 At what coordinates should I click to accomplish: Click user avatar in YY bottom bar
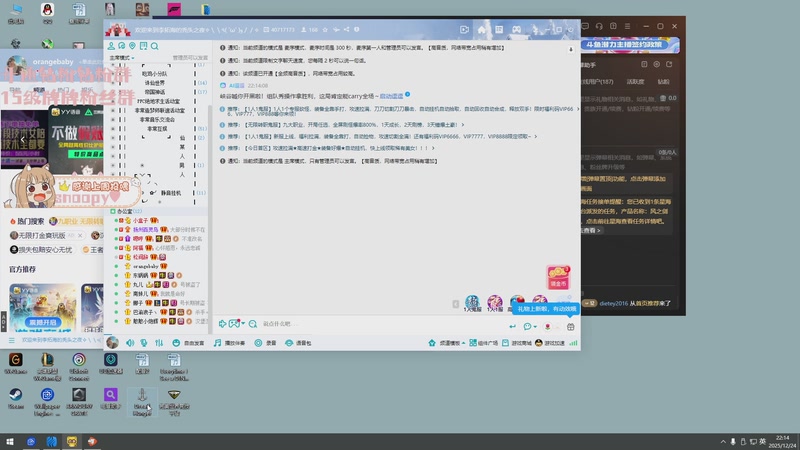tap(113, 342)
